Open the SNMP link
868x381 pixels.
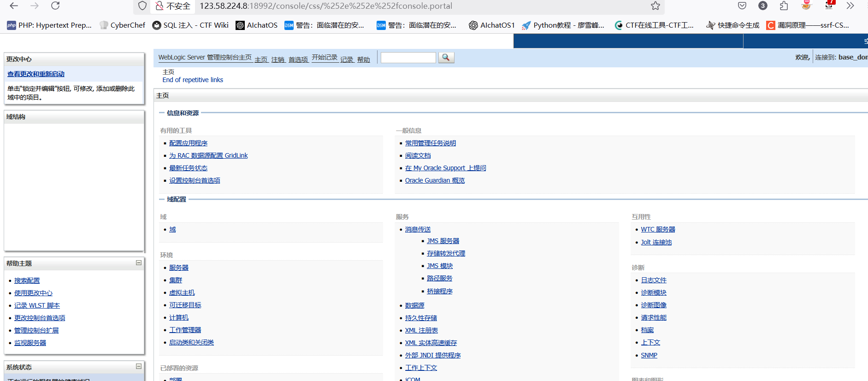[649, 355]
